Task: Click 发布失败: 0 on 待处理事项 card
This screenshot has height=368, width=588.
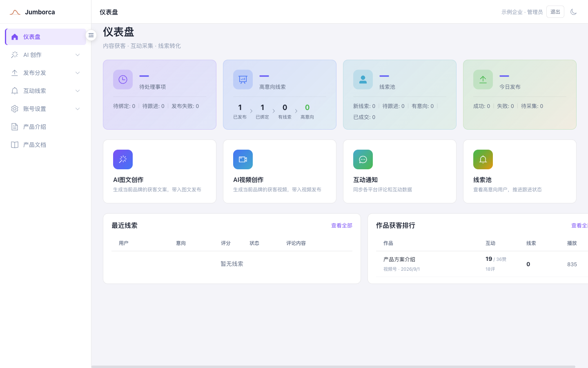Action: click(185, 106)
